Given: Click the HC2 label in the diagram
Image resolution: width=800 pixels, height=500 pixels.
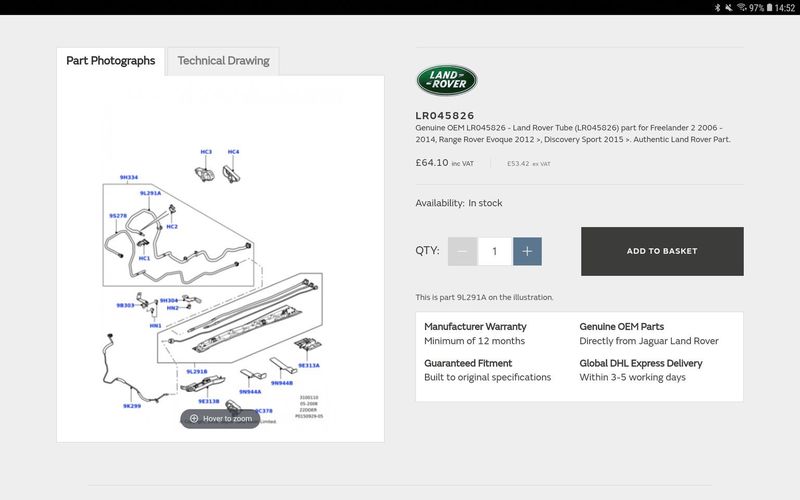Looking at the screenshot, I should click(172, 227).
